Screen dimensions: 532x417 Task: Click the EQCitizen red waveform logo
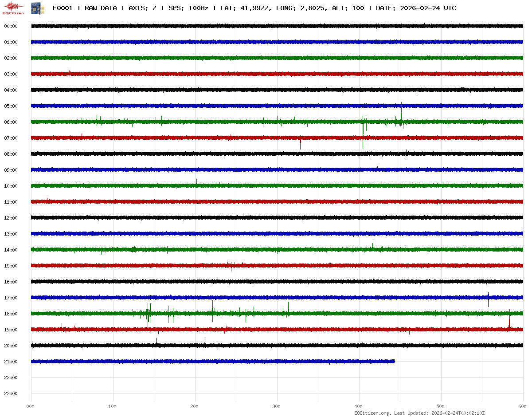[14, 8]
